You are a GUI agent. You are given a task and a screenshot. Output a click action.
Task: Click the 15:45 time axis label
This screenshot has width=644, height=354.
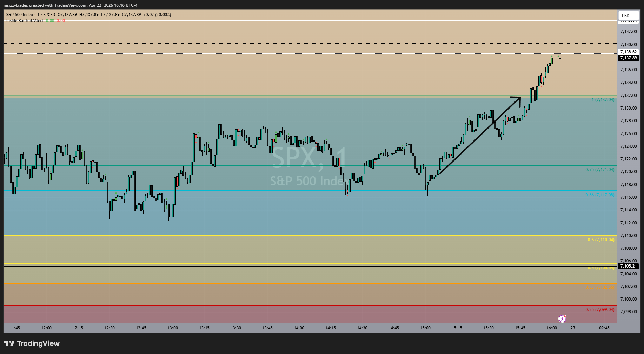click(520, 328)
